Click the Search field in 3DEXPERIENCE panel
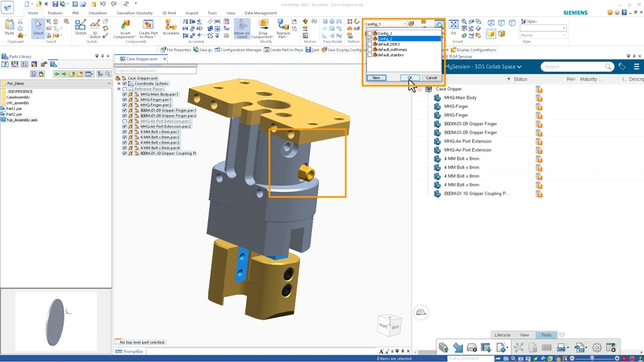This screenshot has height=362, width=644. [577, 66]
